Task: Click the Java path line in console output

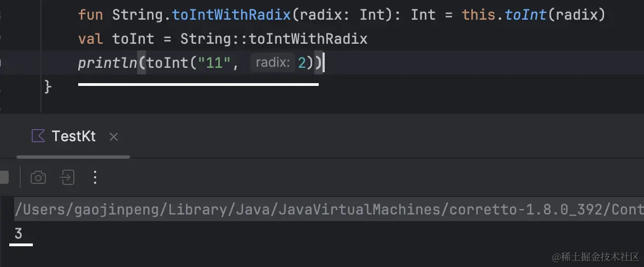Action: click(x=329, y=210)
